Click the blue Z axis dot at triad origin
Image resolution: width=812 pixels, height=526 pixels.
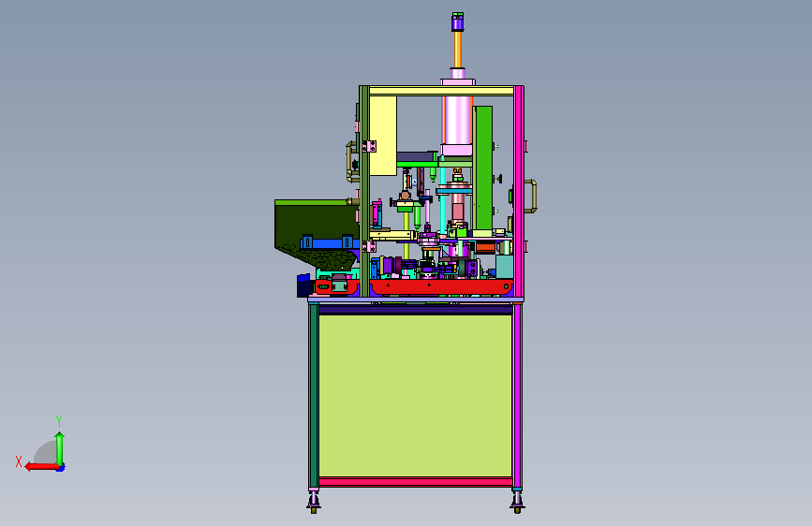[61, 468]
